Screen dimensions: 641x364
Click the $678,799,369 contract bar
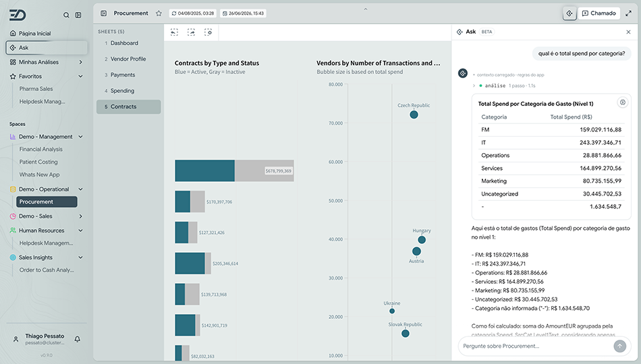234,171
